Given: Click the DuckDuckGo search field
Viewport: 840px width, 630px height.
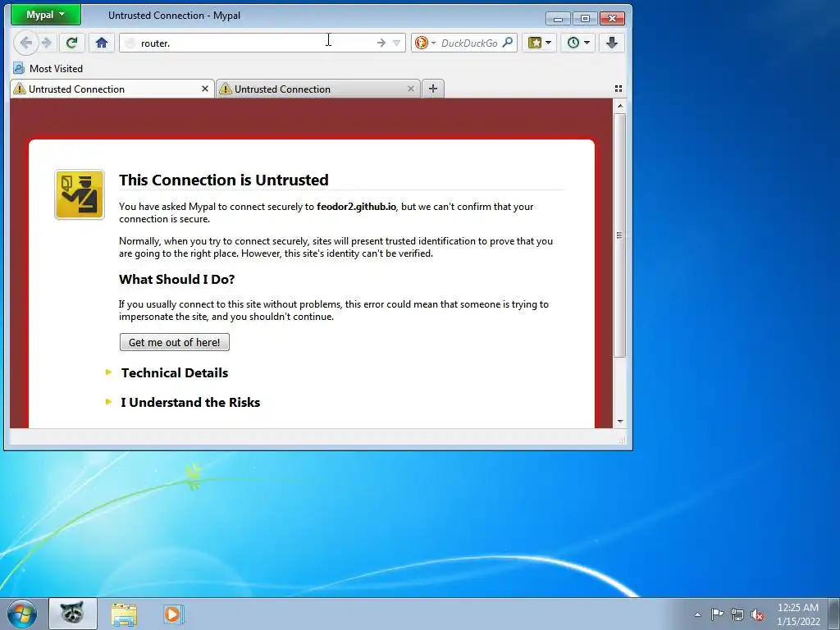Looking at the screenshot, I should 469,43.
